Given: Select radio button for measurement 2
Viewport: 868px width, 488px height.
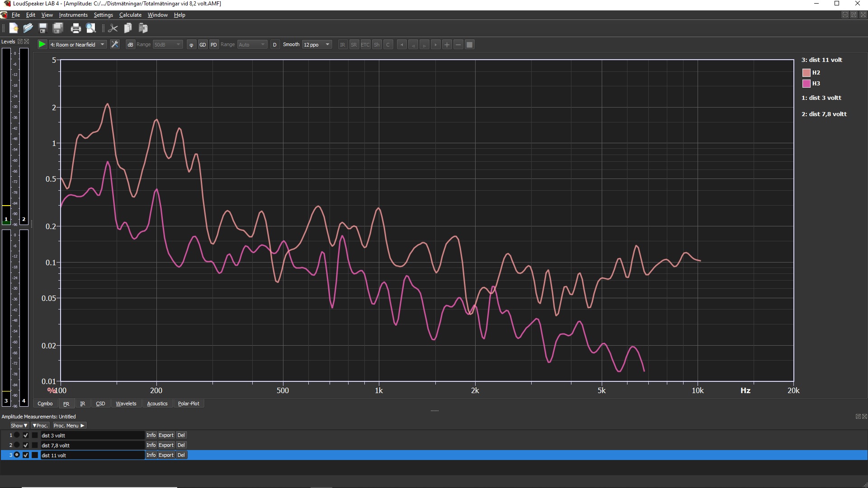Looking at the screenshot, I should point(17,445).
